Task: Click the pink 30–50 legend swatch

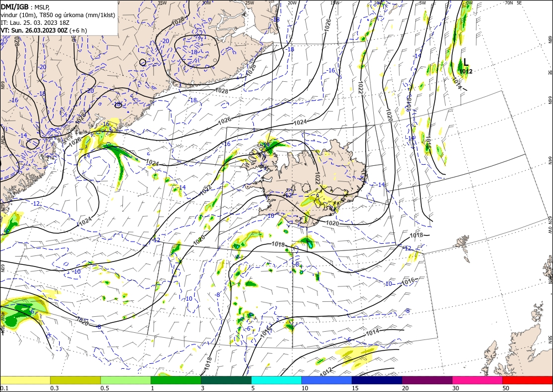Action: tap(478, 380)
